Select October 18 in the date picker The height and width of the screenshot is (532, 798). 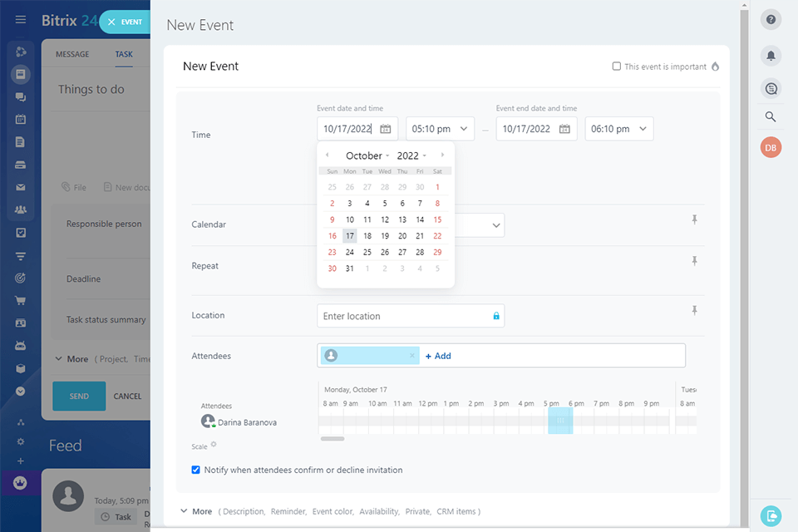tap(367, 236)
